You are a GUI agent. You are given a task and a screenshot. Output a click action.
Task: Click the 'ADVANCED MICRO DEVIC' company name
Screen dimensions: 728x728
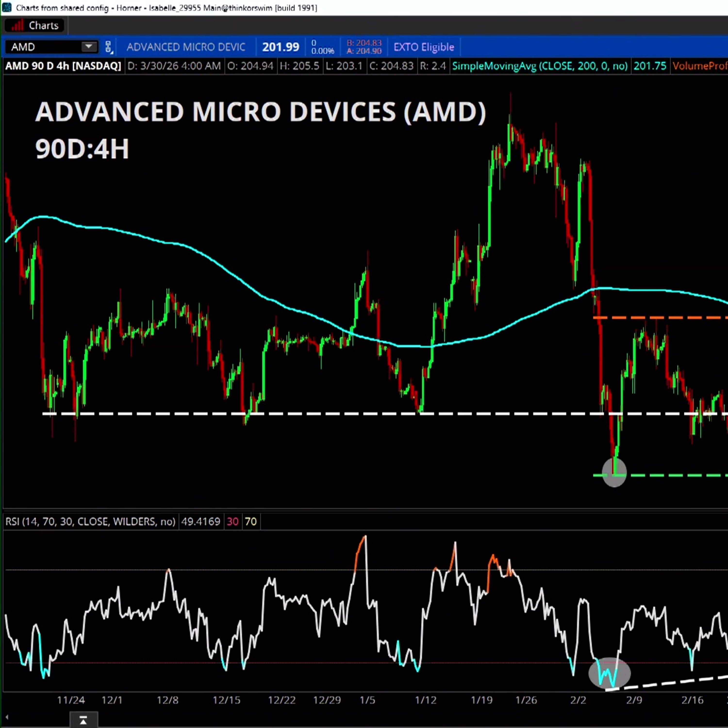[x=186, y=47]
